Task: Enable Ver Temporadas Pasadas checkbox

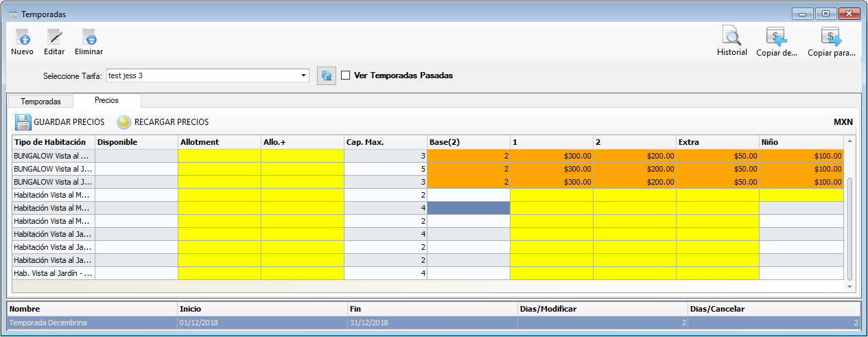Action: pyautogui.click(x=346, y=75)
